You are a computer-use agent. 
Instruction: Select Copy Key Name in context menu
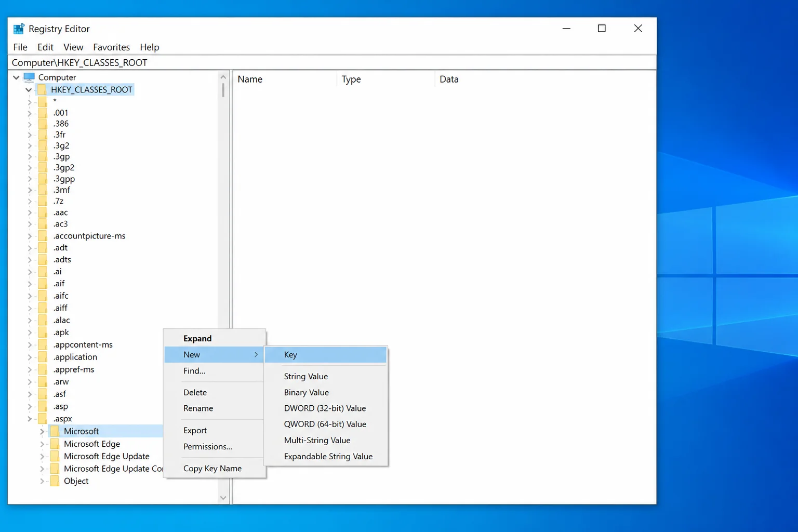tap(215, 469)
